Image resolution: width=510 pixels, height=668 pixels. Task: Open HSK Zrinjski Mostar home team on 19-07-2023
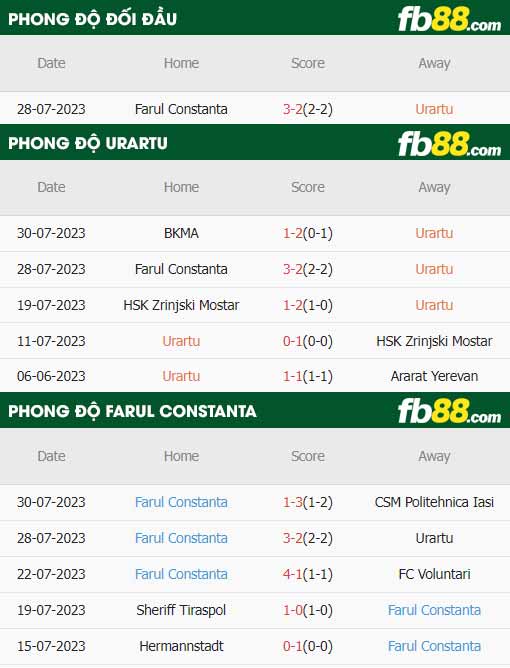pos(181,305)
